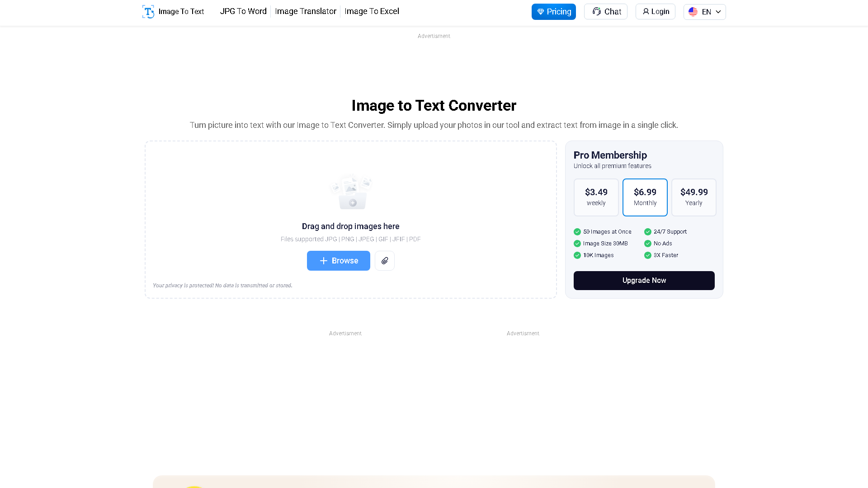The width and height of the screenshot is (868, 488).
Task: Click the US flag icon in the header
Action: (x=693, y=12)
